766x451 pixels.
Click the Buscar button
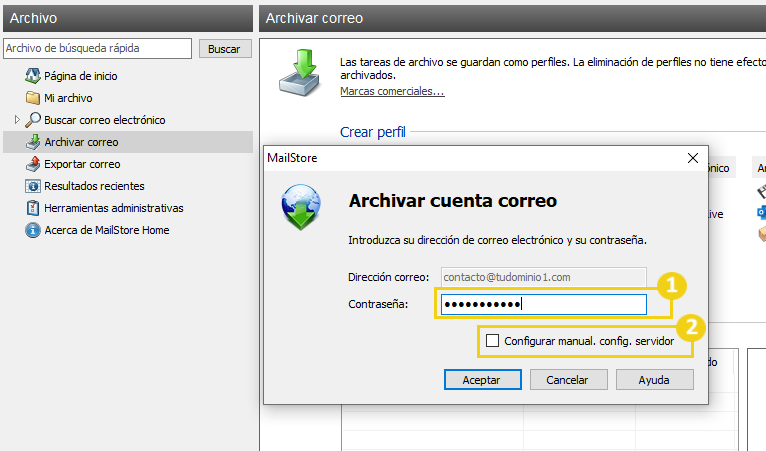[x=225, y=49]
